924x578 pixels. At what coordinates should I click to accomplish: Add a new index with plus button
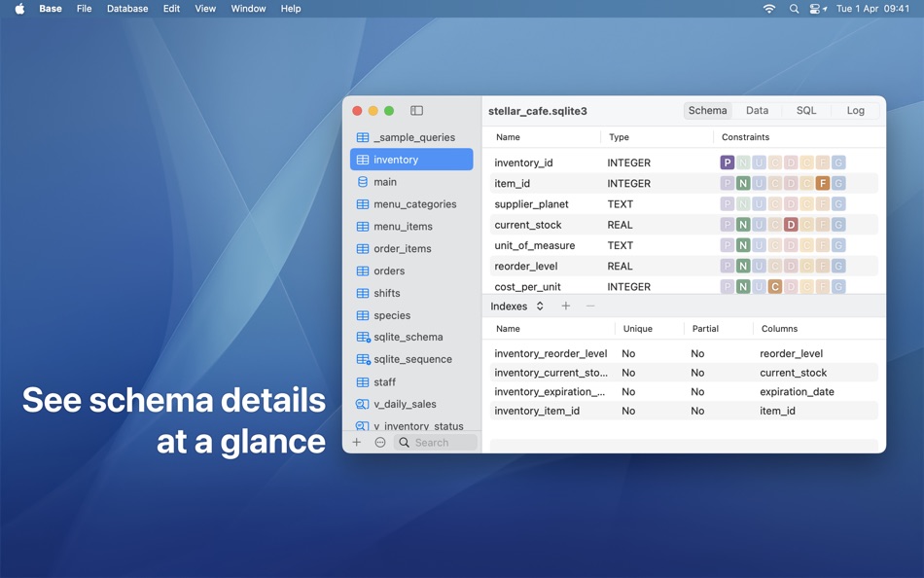(x=566, y=307)
